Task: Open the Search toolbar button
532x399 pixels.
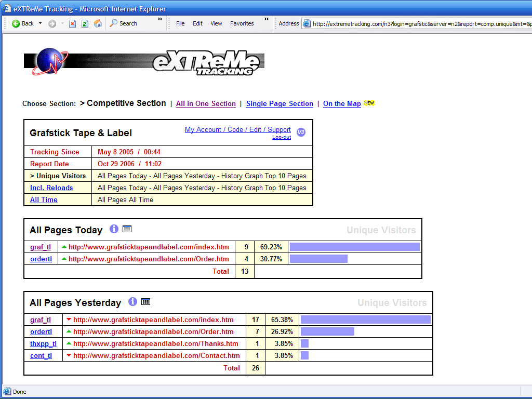Action: [123, 23]
